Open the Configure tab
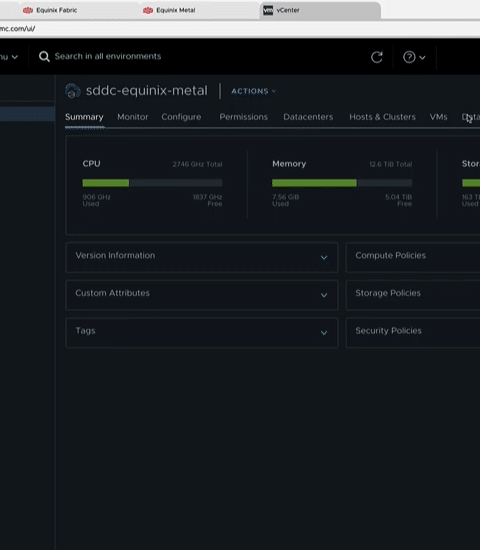 click(x=181, y=117)
